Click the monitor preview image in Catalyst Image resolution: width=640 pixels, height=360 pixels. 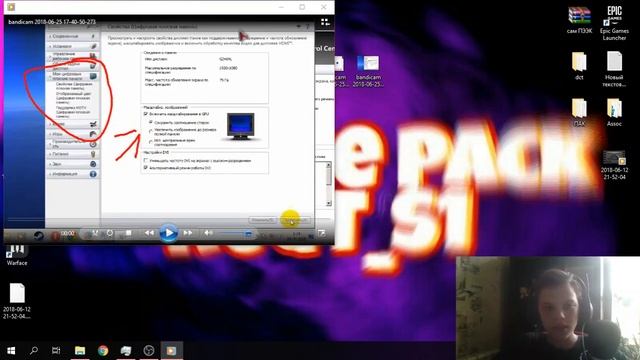[x=241, y=127]
